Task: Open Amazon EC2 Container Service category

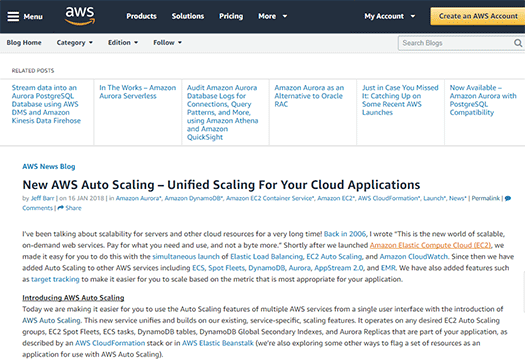Action: pyautogui.click(x=270, y=198)
